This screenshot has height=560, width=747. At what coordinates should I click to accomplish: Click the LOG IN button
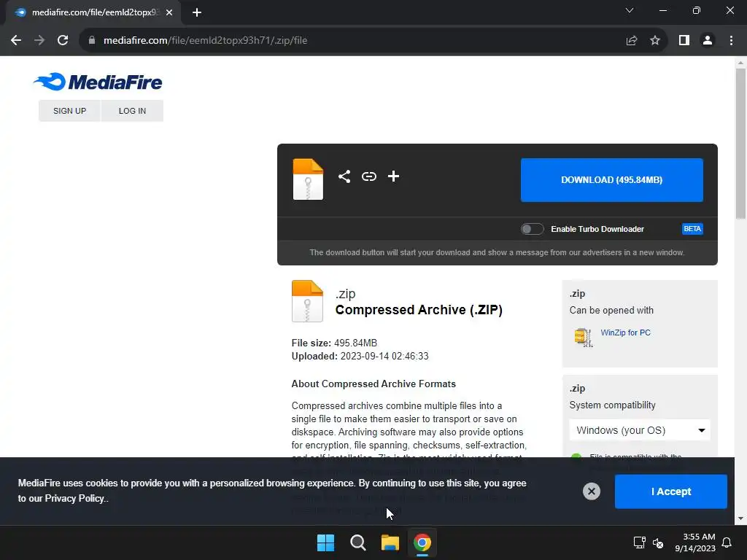pos(133,111)
